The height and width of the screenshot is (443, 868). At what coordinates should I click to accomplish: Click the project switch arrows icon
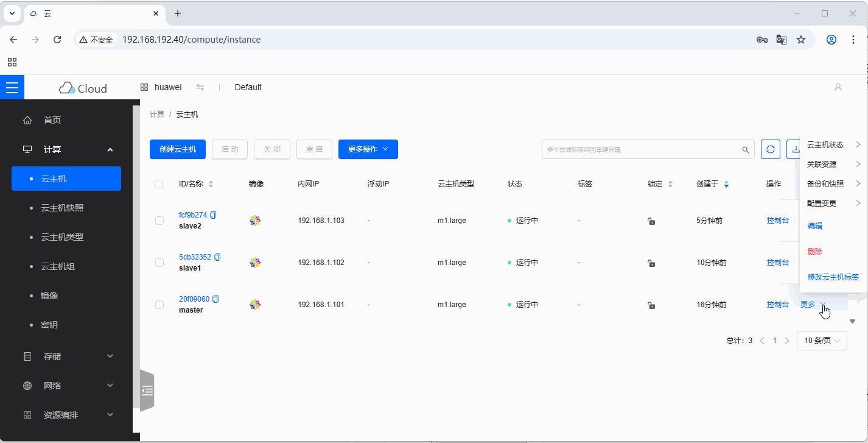tap(200, 87)
